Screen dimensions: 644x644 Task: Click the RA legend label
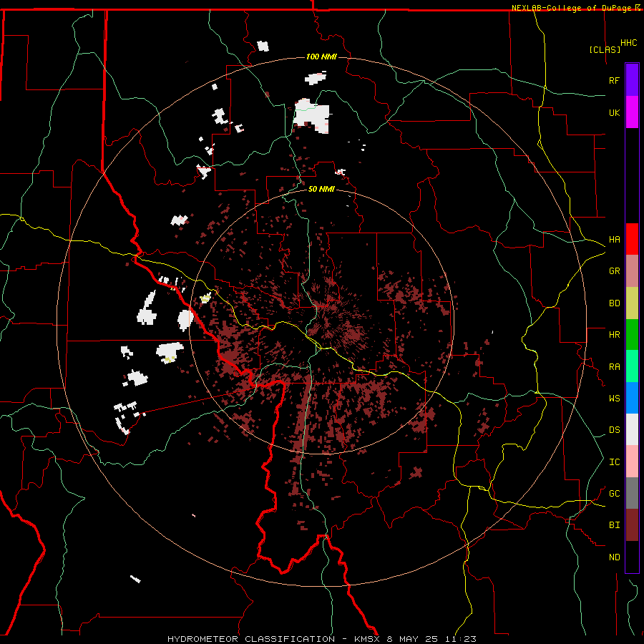point(614,367)
